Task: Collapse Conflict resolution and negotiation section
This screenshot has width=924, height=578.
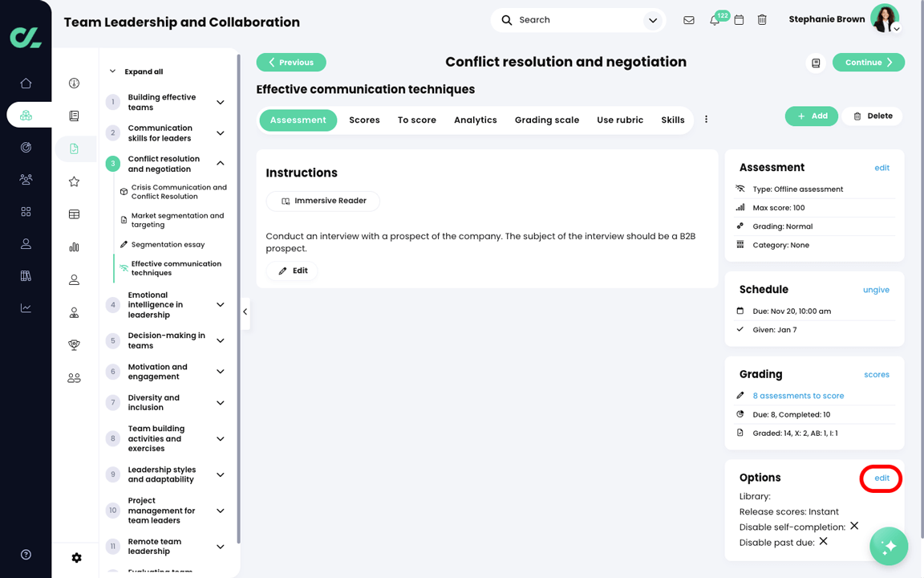Action: click(221, 164)
